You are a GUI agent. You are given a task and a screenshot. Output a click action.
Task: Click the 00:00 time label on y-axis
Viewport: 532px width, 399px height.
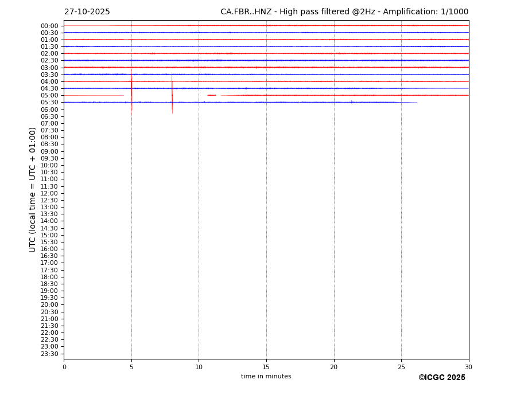[x=49, y=26]
